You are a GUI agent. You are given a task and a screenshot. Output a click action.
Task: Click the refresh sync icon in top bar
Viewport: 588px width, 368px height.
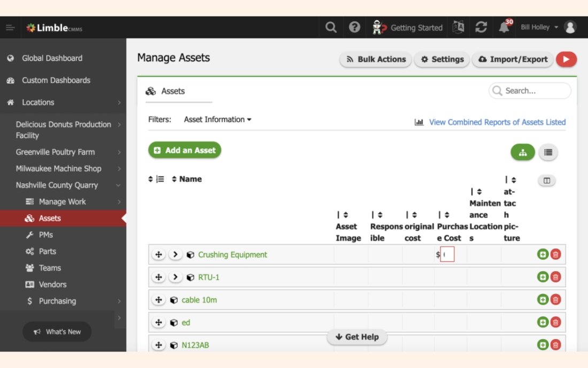click(481, 27)
